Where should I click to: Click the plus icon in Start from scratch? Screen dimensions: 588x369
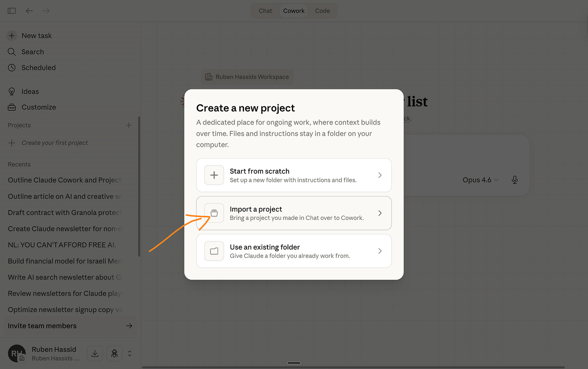214,175
